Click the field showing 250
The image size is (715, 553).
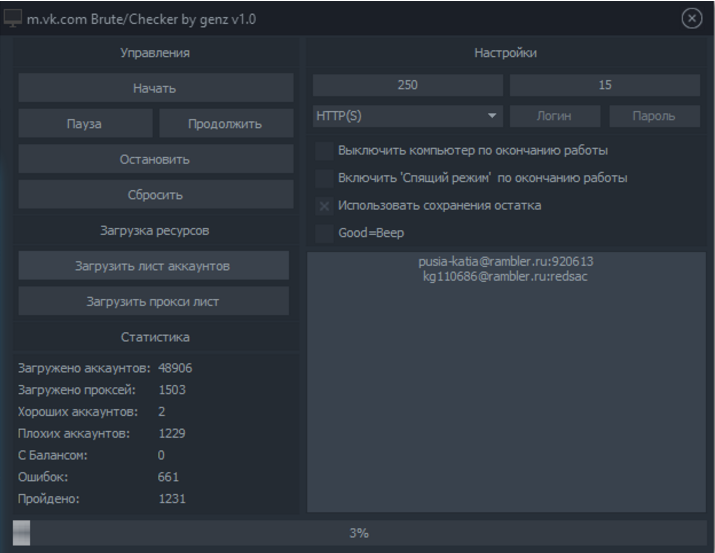407,85
